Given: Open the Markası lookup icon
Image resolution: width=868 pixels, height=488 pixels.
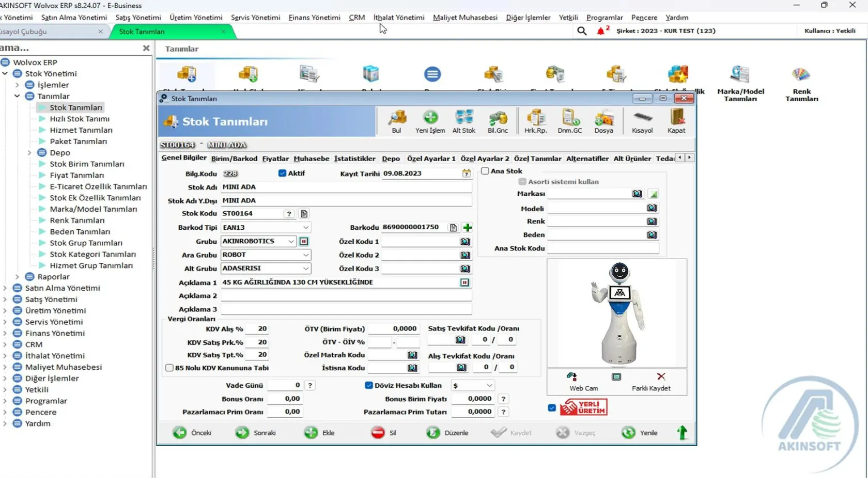Looking at the screenshot, I should (637, 194).
